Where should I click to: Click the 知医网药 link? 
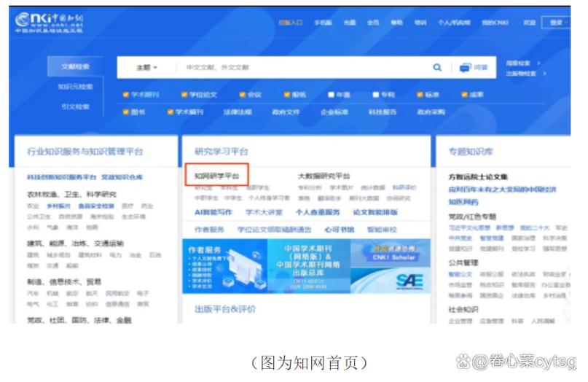click(x=463, y=202)
